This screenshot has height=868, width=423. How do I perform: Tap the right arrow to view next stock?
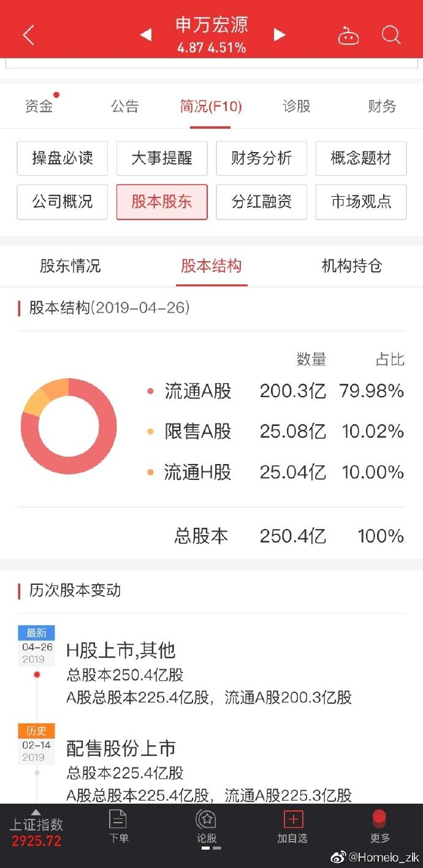pos(280,35)
